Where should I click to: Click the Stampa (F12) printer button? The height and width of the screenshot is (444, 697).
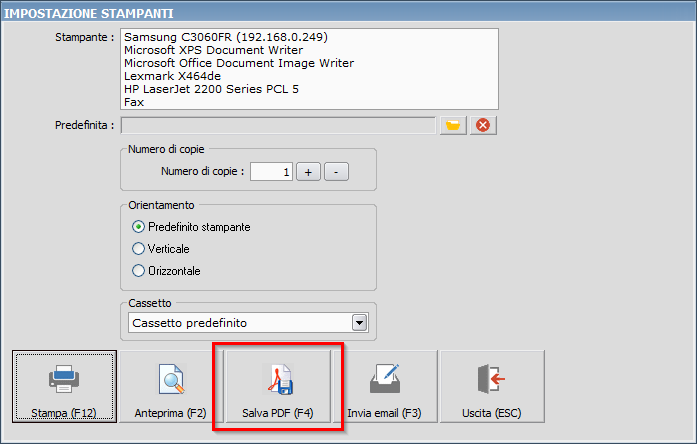tap(64, 386)
